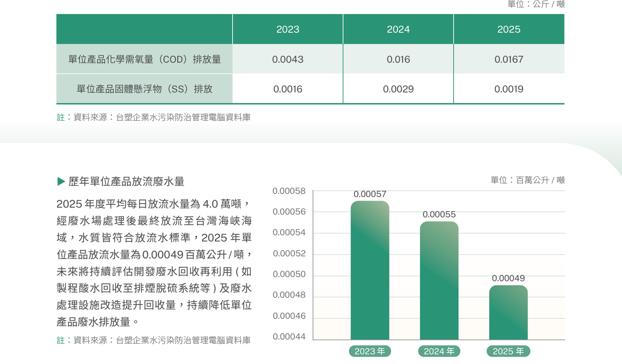Click the 單位：公斤/噸 unit label

click(x=536, y=4)
